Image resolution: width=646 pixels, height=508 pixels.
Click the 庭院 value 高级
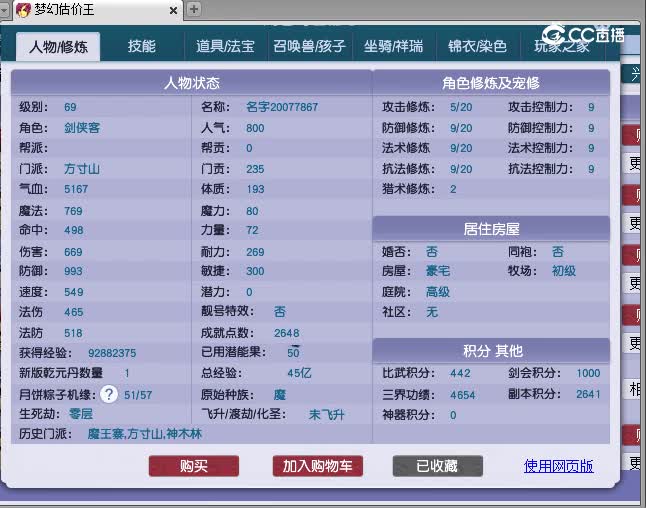pyautogui.click(x=438, y=292)
